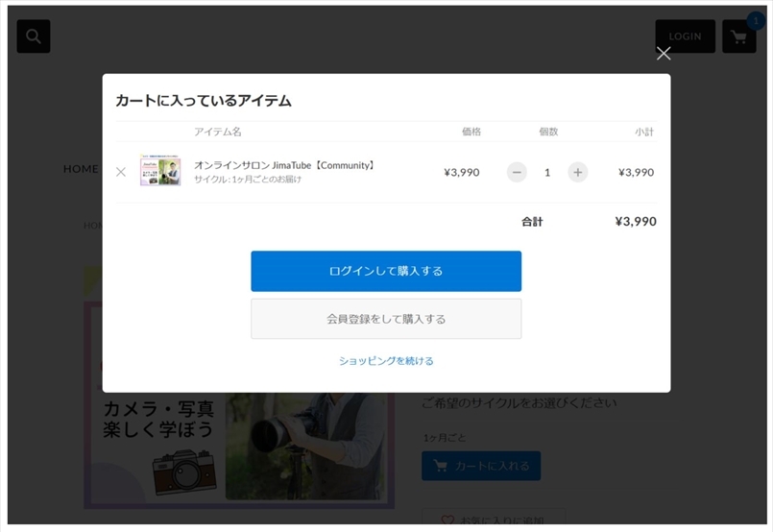773x532 pixels.
Task: Click the quantity value field
Action: pyautogui.click(x=547, y=172)
